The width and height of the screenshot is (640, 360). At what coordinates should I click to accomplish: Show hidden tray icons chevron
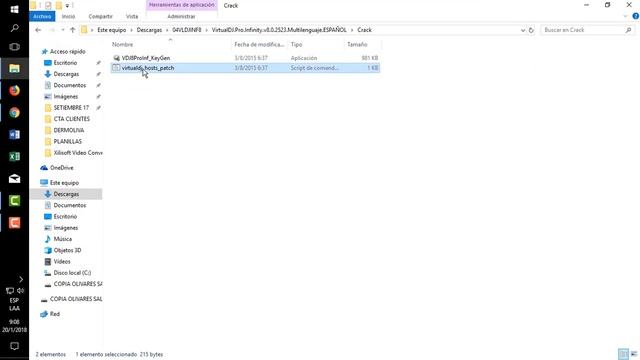click(21, 279)
